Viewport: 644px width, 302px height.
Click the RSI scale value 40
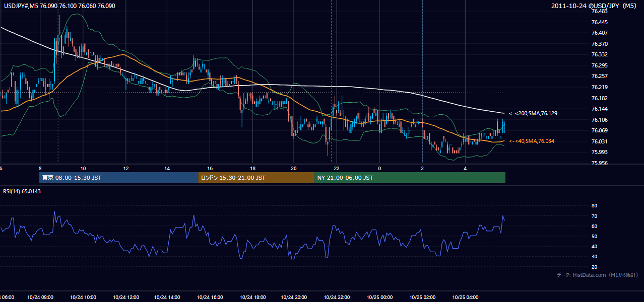tap(594, 247)
